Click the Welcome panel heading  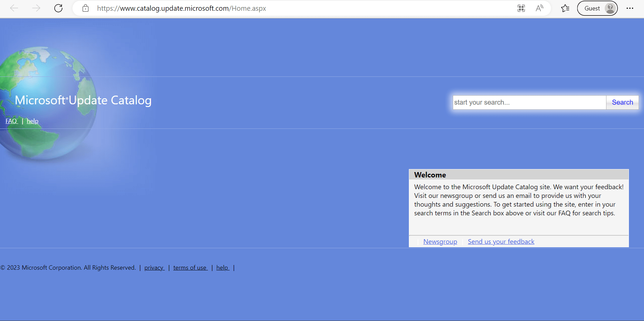430,175
